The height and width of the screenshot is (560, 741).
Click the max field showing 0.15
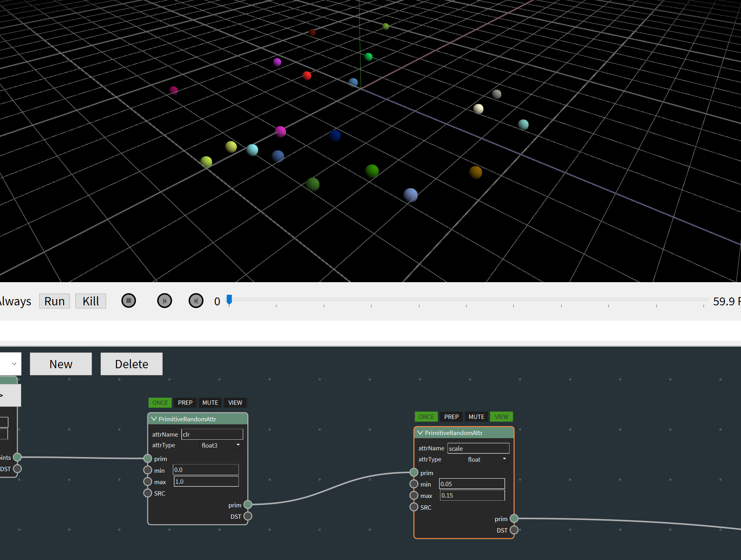pos(472,495)
